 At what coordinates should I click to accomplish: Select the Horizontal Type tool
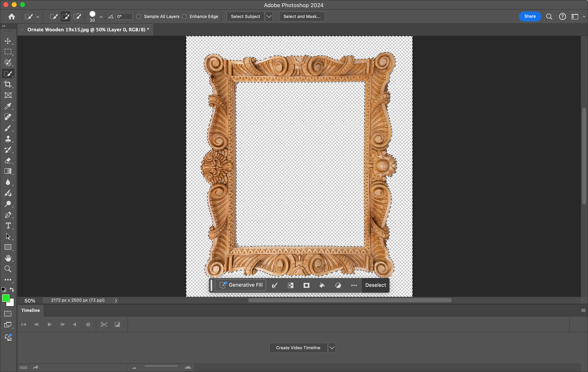pos(8,225)
